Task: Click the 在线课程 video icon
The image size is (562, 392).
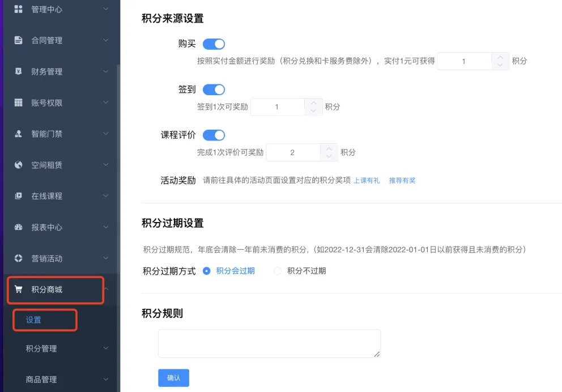Action: coord(18,196)
